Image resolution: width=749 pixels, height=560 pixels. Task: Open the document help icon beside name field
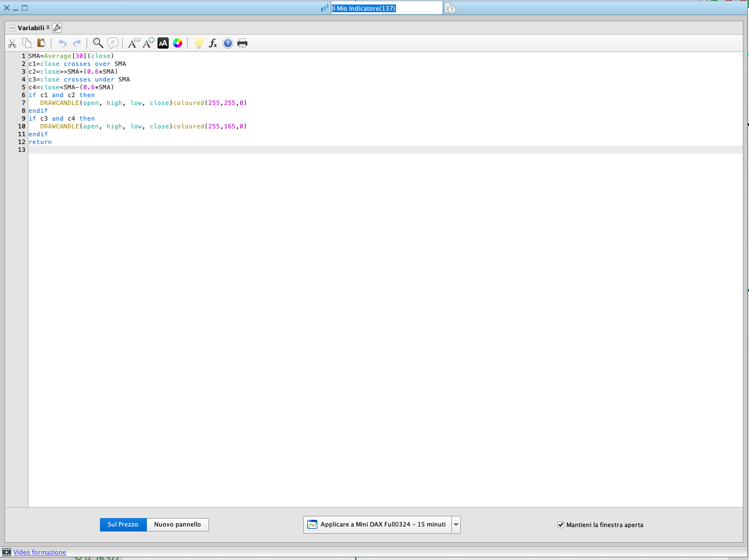coord(450,8)
